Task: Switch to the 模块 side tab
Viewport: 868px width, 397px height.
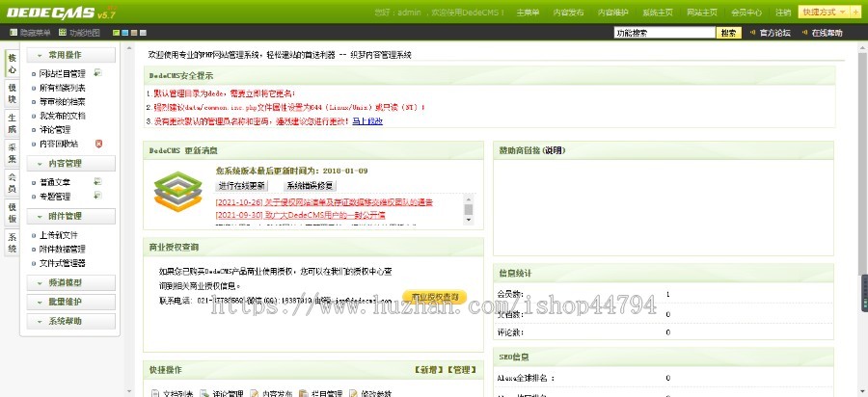Action: [x=13, y=93]
